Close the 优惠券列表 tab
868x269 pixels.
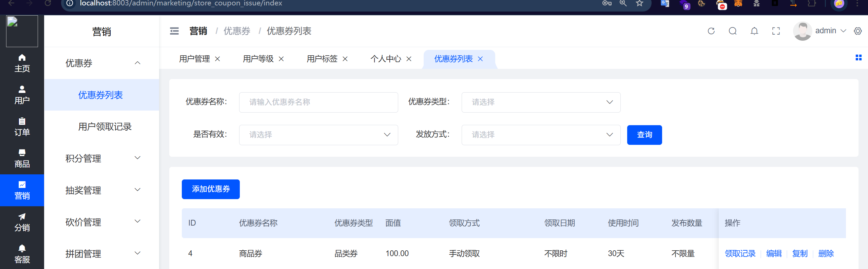(x=480, y=59)
